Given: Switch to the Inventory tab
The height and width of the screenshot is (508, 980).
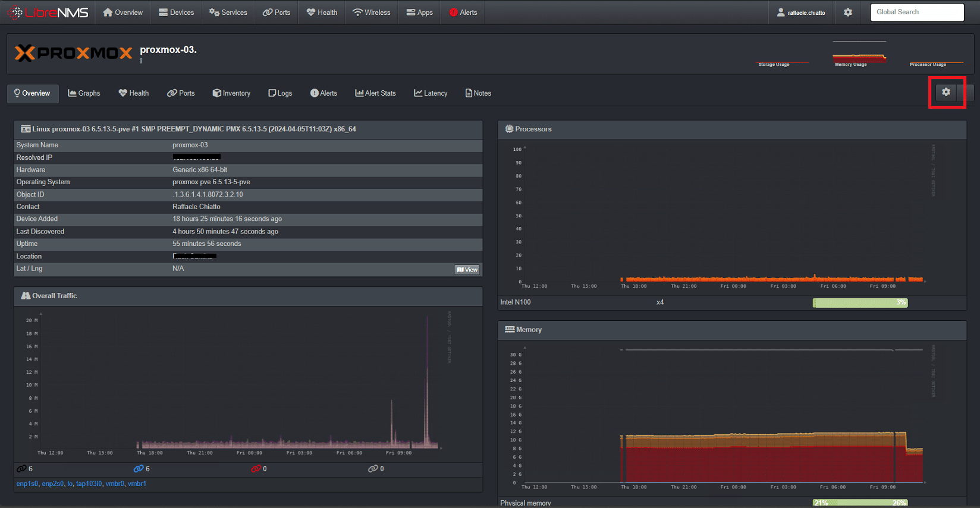Looking at the screenshot, I should click(231, 93).
